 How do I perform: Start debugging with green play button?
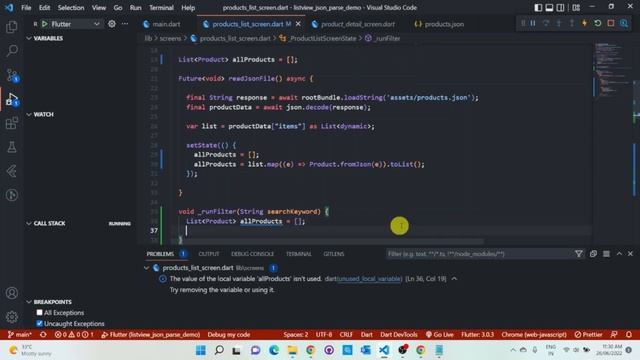tap(45, 24)
